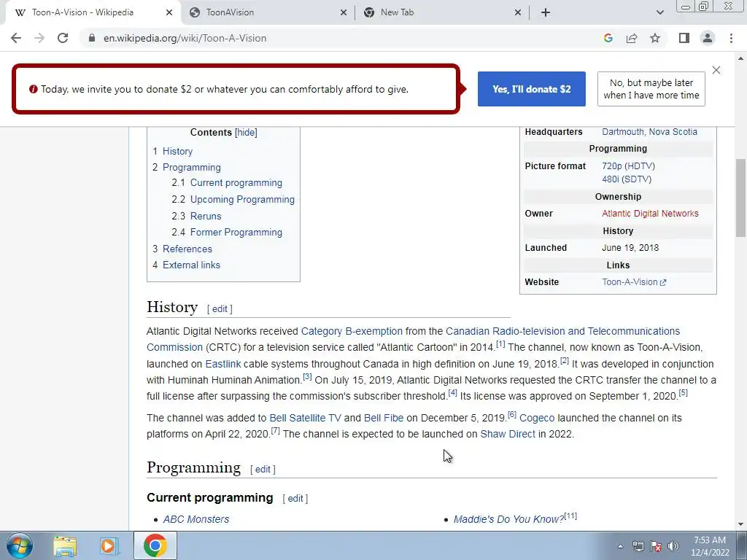This screenshot has height=560, width=747.
Task: Open Windows Start menu orb
Action: tap(20, 545)
